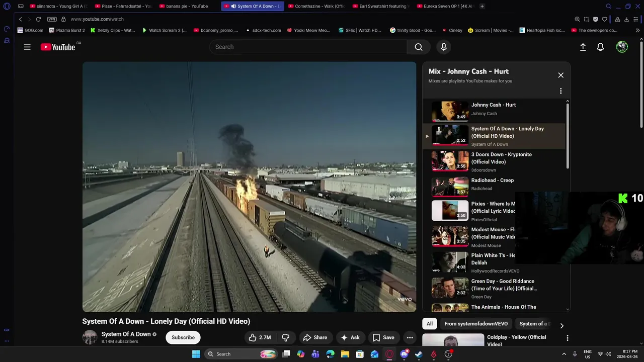Open the browser downloads icon

tap(626, 19)
